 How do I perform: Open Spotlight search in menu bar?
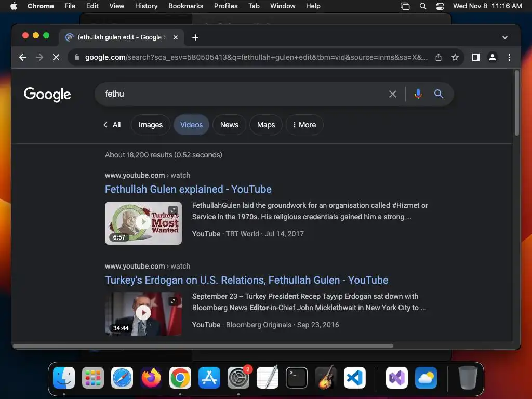[423, 6]
